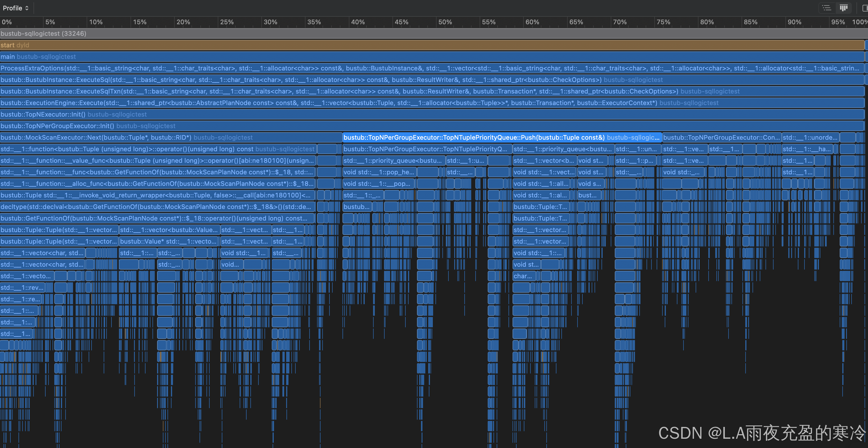The width and height of the screenshot is (868, 448).
Task: Click the bustub::GetFunctionOf operator() frame
Action: (154, 218)
